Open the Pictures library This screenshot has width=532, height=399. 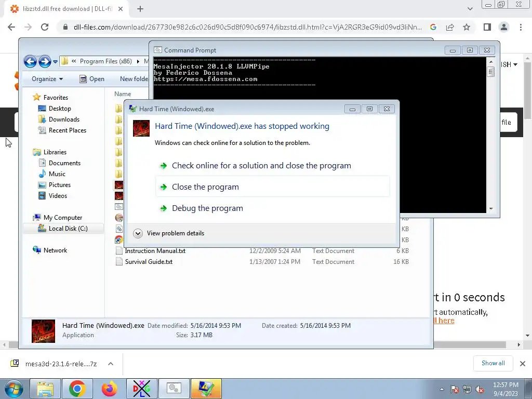coord(59,184)
